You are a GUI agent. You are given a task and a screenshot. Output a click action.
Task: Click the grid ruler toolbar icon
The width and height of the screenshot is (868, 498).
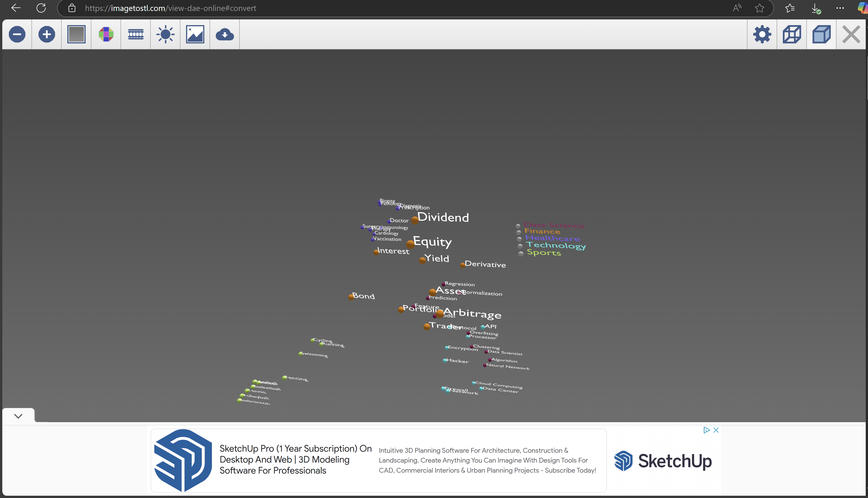(136, 34)
